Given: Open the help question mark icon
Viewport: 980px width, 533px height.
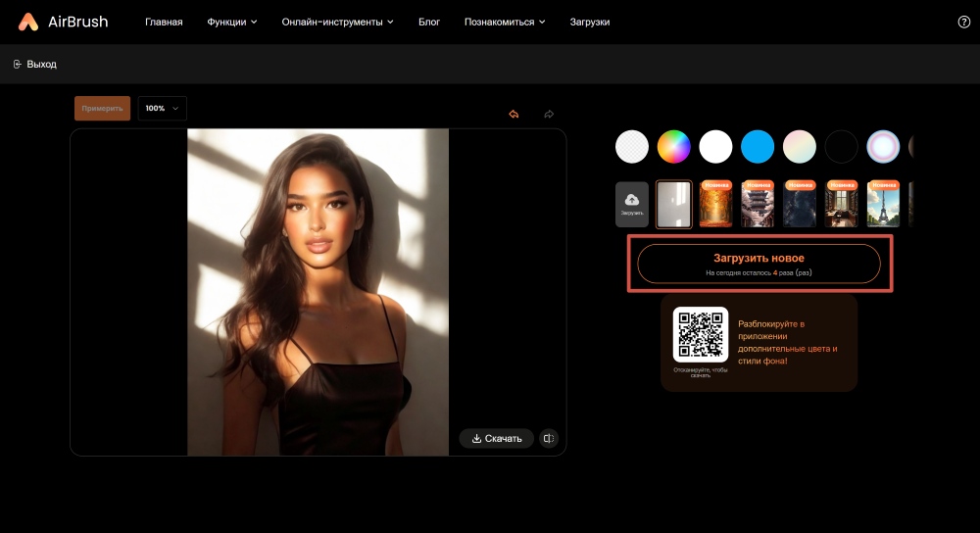Looking at the screenshot, I should click(x=963, y=22).
